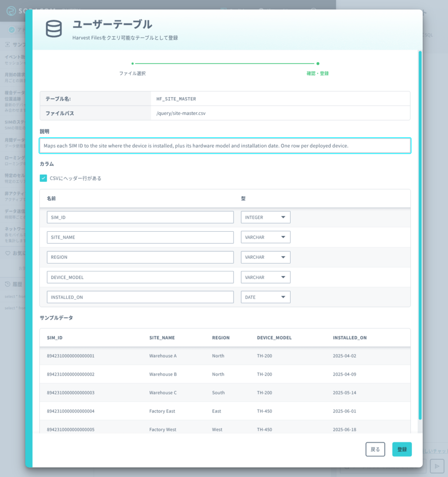Click the INSTALLED_ON column name field
The width and height of the screenshot is (448, 477).
[140, 297]
